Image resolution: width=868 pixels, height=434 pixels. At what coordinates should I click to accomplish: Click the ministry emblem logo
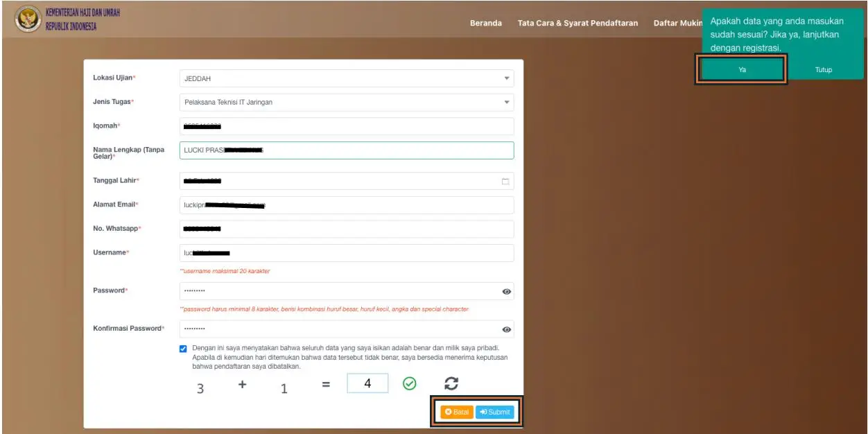[x=28, y=19]
